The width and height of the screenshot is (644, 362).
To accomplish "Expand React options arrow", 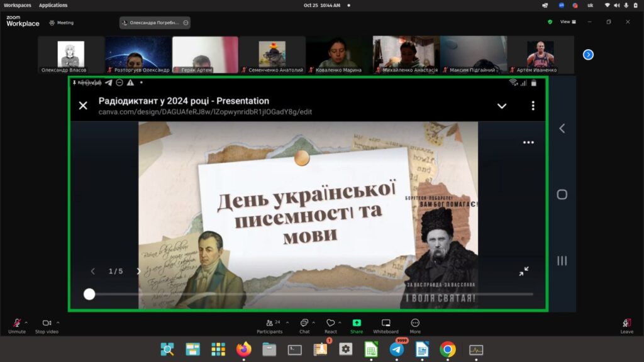I will click(340, 322).
